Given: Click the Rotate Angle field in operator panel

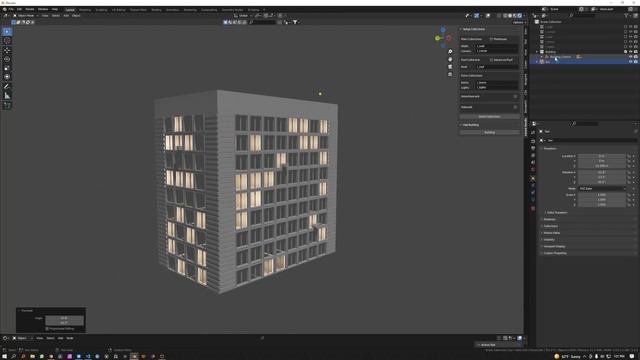Looking at the screenshot, I should pos(64,318).
